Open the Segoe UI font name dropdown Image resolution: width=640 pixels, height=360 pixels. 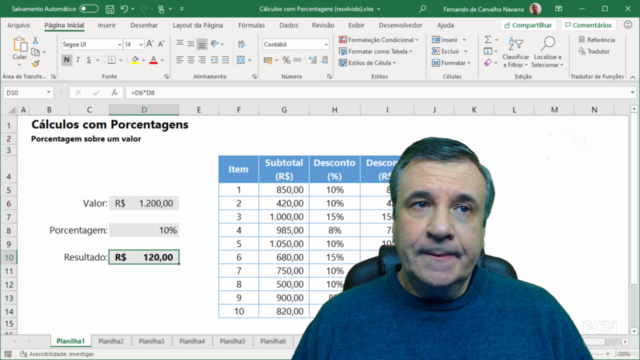[x=119, y=44]
